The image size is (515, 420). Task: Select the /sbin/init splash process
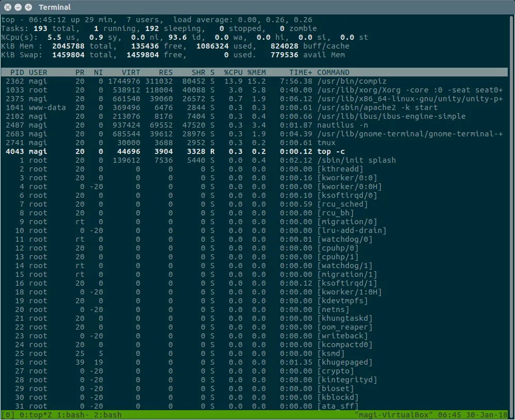(356, 160)
